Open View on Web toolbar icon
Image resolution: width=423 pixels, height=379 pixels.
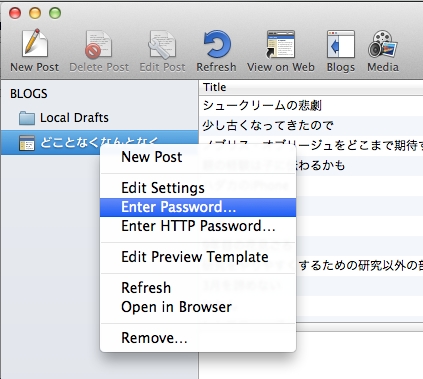point(280,44)
